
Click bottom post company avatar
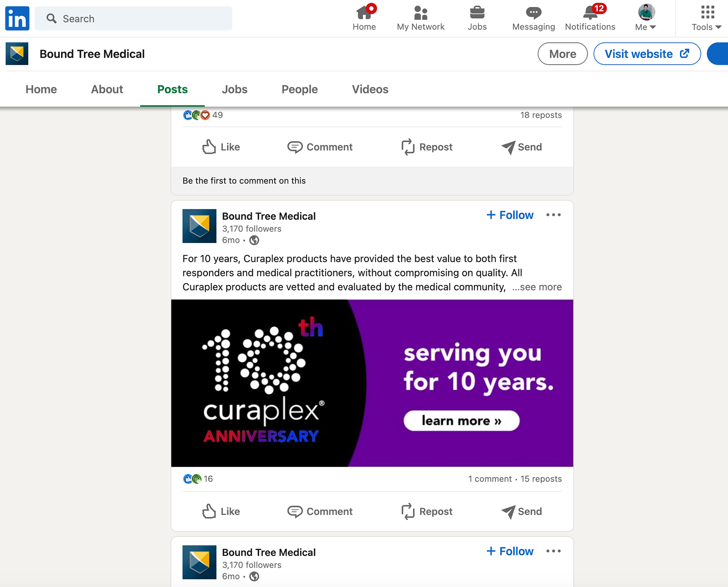(x=199, y=562)
